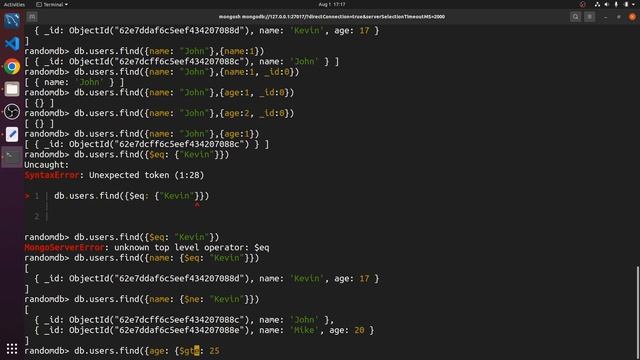
Task: Open the text editor dock icon
Action: (x=12, y=134)
